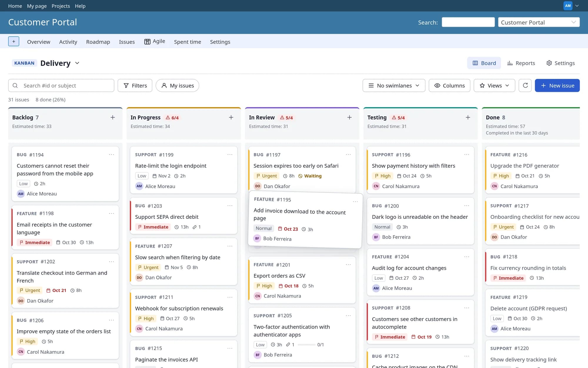The width and height of the screenshot is (588, 368).
Task: Switch to the Board view
Action: point(484,63)
